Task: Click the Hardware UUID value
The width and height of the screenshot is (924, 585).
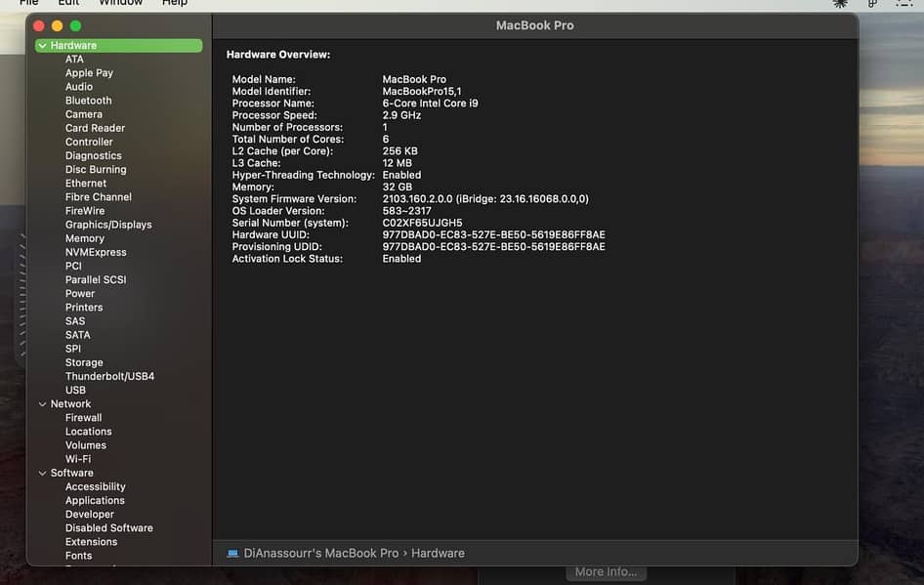Action: point(494,234)
